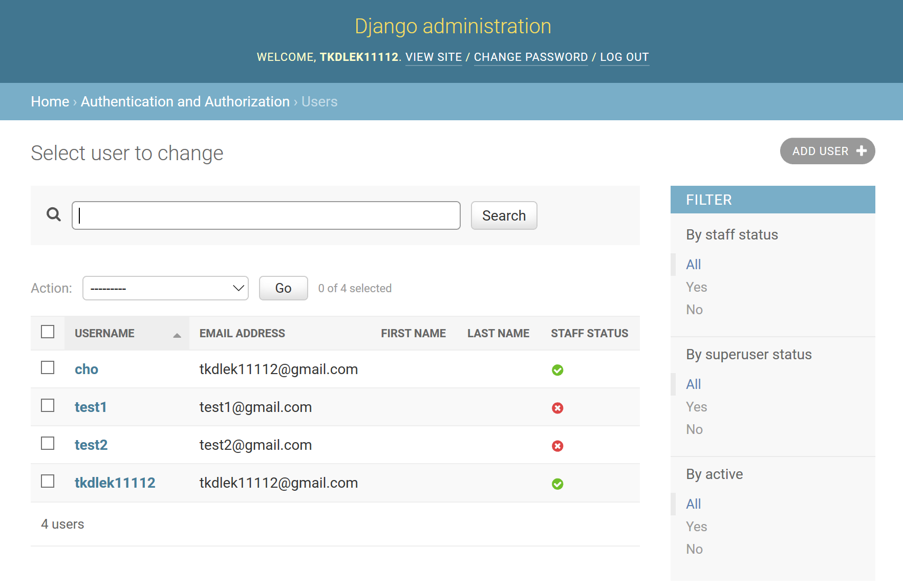903x588 pixels.
Task: Click the magnifying glass search icon
Action: [54, 214]
